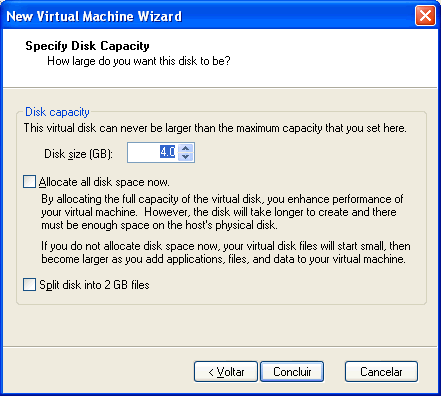Click the 'Disk capacity' group heading
The height and width of the screenshot is (396, 441).
click(57, 112)
